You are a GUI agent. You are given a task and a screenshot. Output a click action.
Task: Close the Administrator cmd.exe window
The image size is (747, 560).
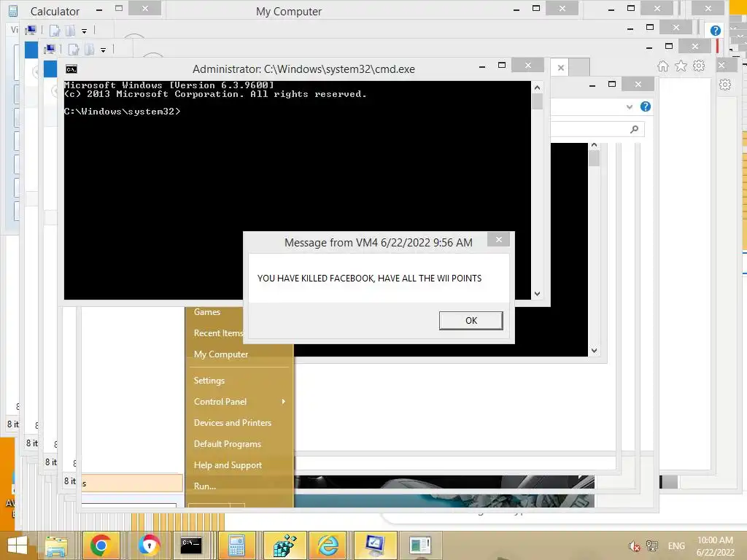pyautogui.click(x=528, y=65)
